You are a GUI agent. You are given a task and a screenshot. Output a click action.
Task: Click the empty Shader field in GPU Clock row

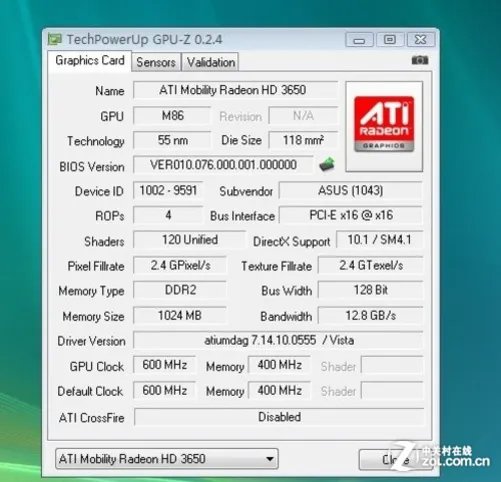[392, 365]
